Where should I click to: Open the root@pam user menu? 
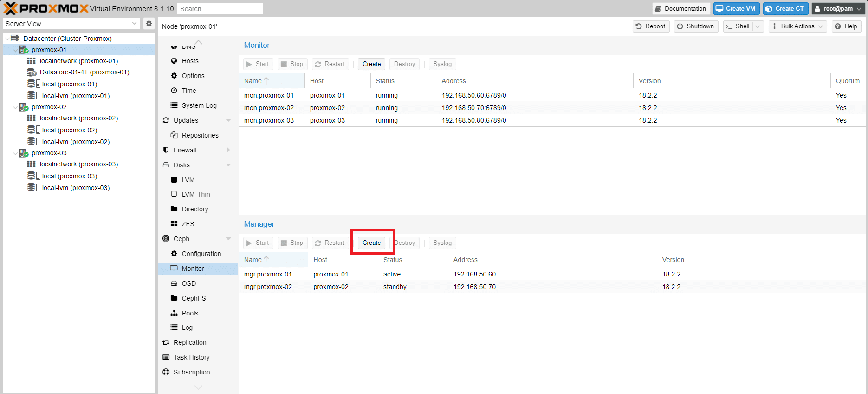pos(838,8)
